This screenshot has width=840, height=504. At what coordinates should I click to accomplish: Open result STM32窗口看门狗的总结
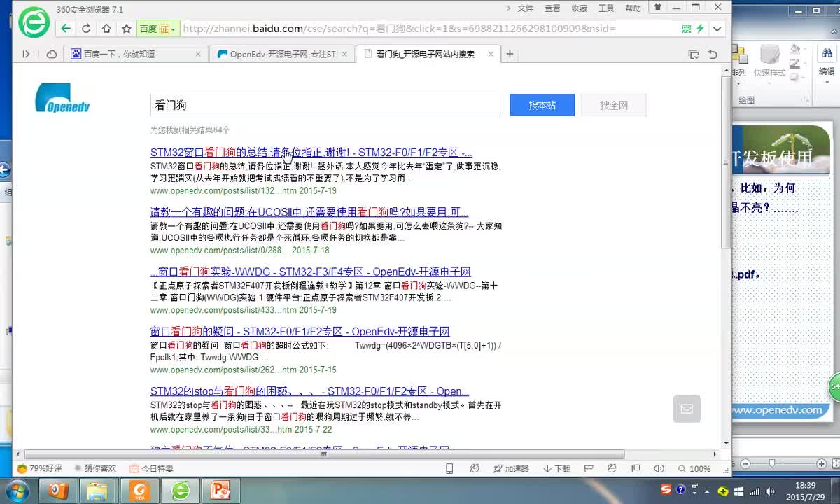click(311, 153)
